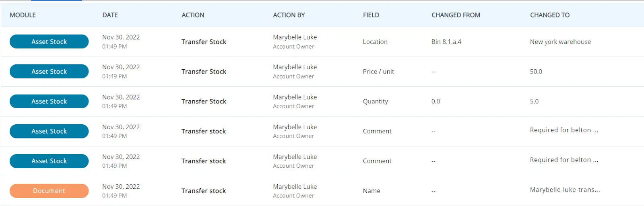Image resolution: width=644 pixels, height=206 pixels.
Task: Click the truncated "Marybelle-luke-trans..." value
Action: point(565,190)
